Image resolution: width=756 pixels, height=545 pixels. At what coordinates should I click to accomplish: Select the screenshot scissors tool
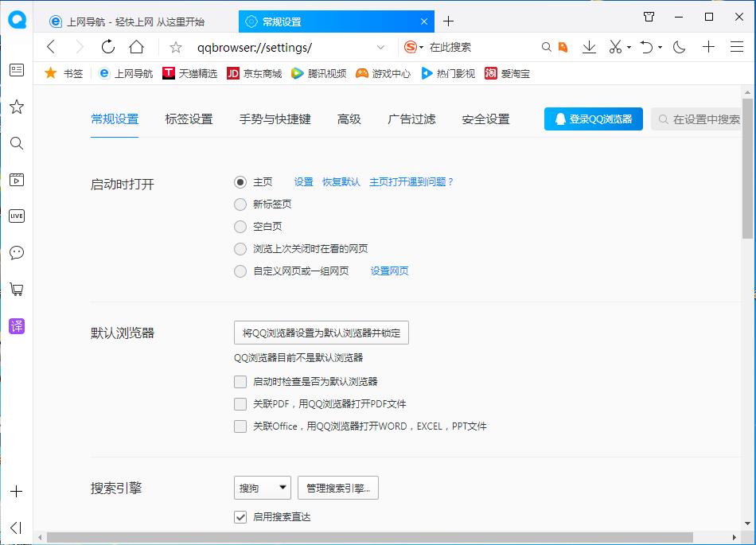(615, 47)
